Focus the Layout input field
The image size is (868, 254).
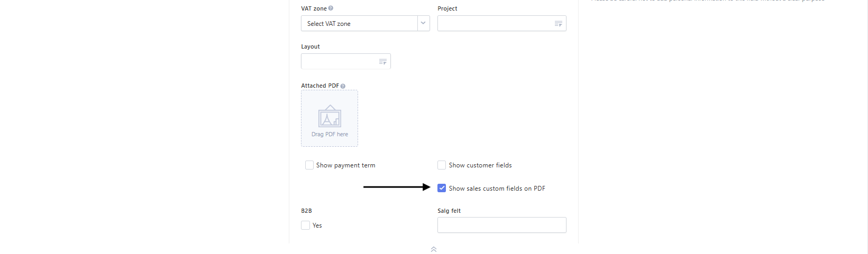click(346, 61)
